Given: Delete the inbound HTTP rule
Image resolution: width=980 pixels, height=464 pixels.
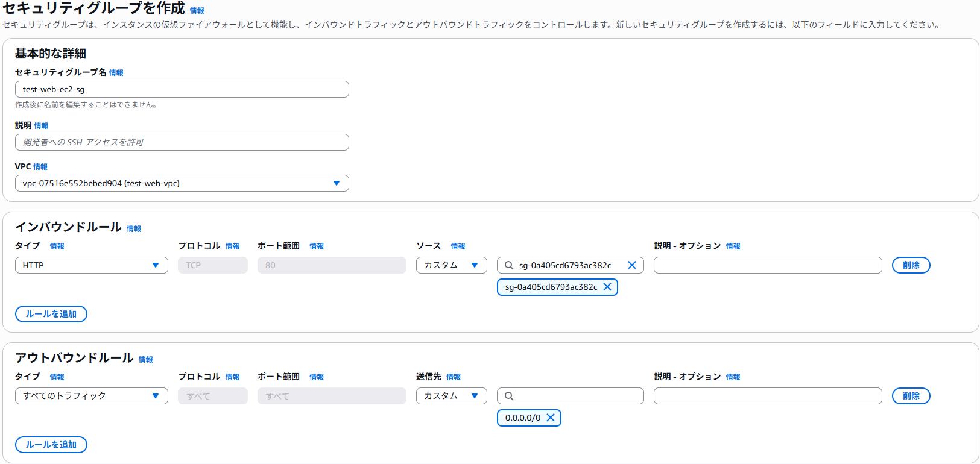Looking at the screenshot, I should pyautogui.click(x=911, y=265).
